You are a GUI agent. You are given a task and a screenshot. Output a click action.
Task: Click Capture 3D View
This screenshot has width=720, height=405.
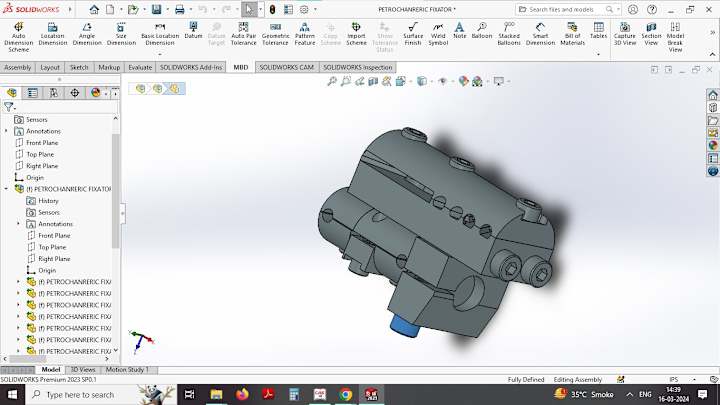[x=625, y=34]
